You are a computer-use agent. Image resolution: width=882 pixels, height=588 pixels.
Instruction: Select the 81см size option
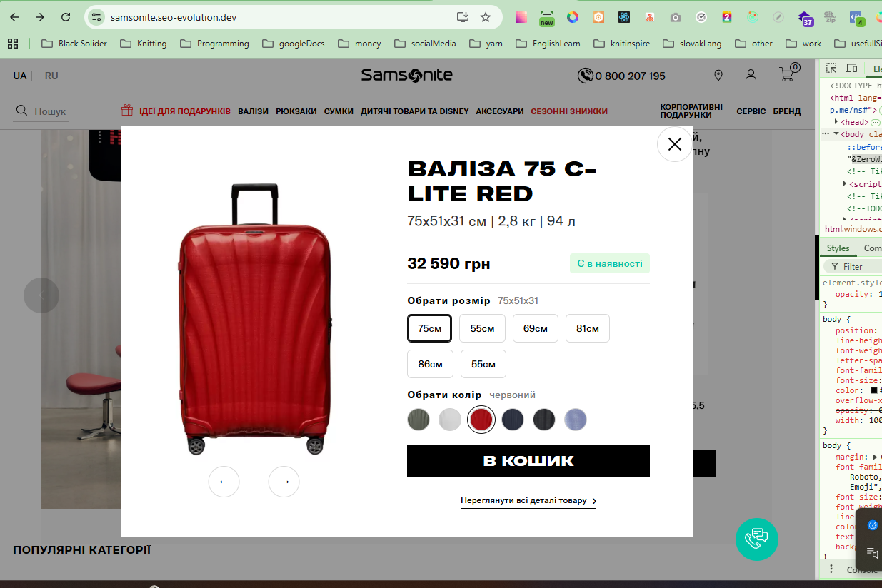tap(588, 328)
